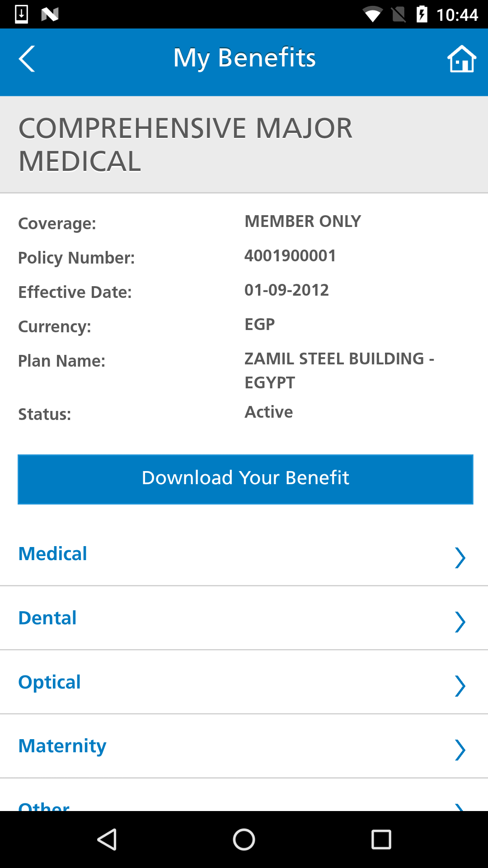
Task: Select the Optical benefits entry
Action: pos(244,683)
